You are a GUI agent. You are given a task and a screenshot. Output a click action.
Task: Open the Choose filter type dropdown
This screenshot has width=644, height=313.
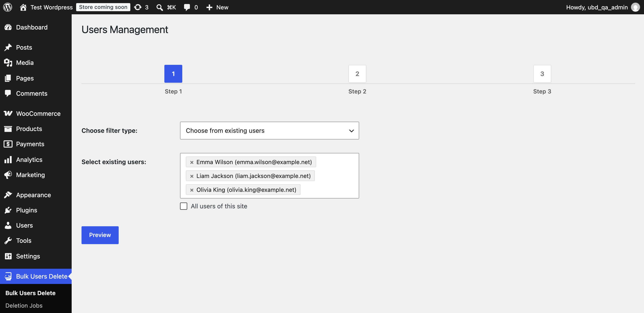(269, 131)
